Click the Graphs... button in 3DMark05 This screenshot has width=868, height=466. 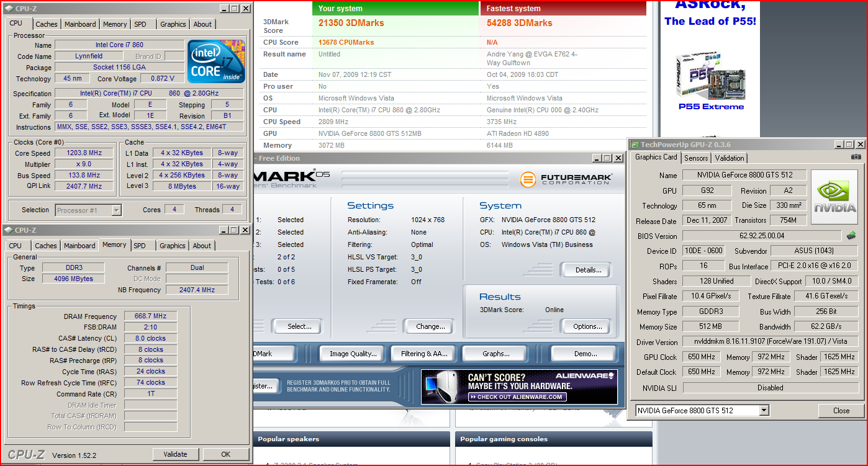point(495,354)
